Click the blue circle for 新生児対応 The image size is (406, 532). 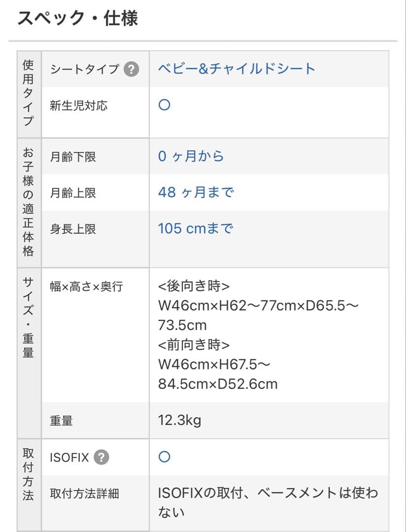point(165,105)
